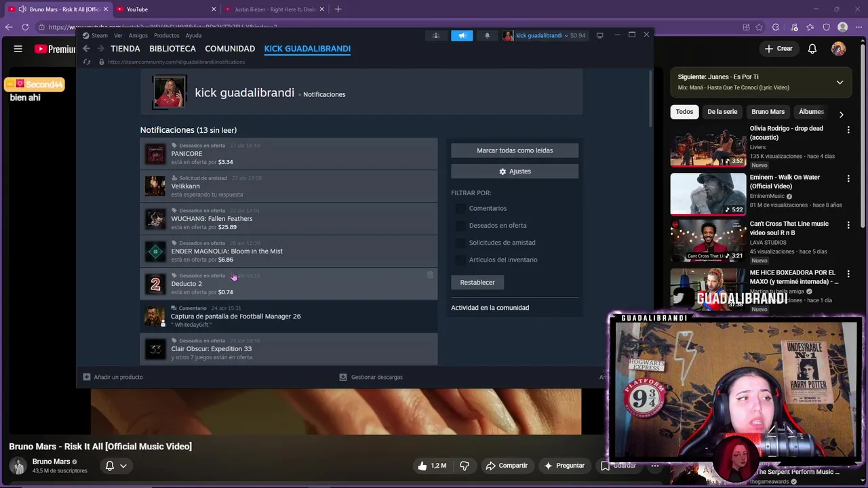Open the Ayuda menu in Steam
Screen dimensions: 868x488
[x=193, y=35]
